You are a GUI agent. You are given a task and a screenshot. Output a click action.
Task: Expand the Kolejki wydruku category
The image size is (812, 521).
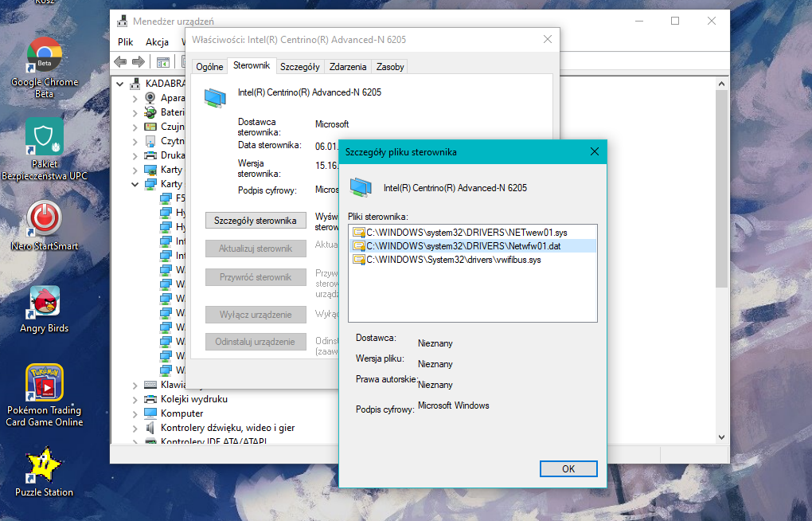pyautogui.click(x=135, y=400)
